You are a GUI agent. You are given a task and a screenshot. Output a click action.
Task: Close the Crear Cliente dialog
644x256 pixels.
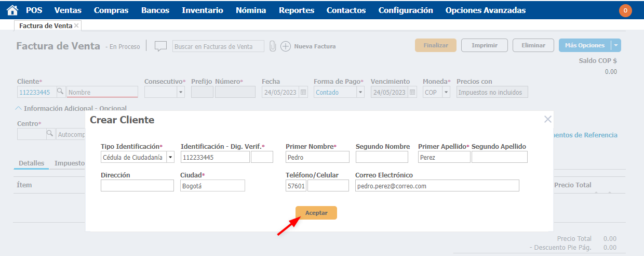tap(547, 119)
